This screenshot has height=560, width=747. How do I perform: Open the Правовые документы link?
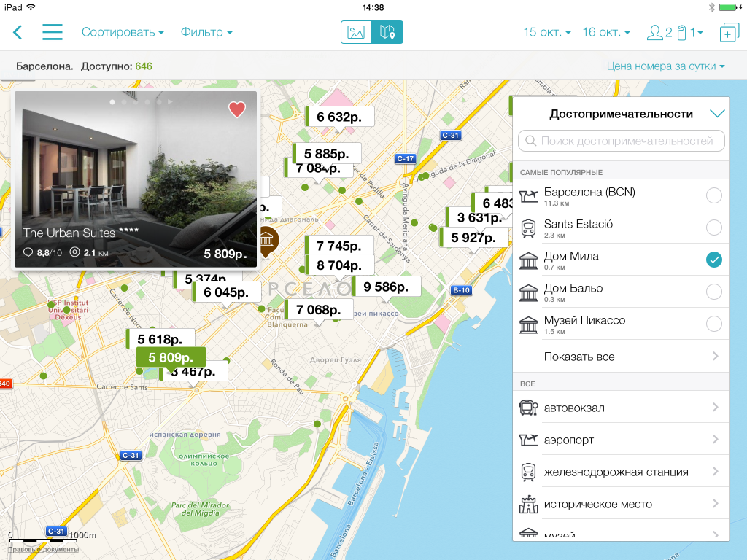[x=43, y=549]
